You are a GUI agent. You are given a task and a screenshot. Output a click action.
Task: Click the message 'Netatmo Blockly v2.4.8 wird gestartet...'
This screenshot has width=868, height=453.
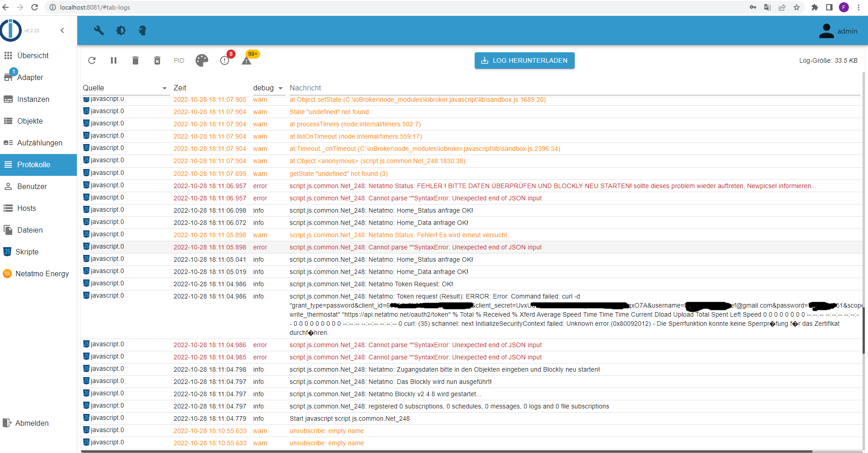coord(386,394)
